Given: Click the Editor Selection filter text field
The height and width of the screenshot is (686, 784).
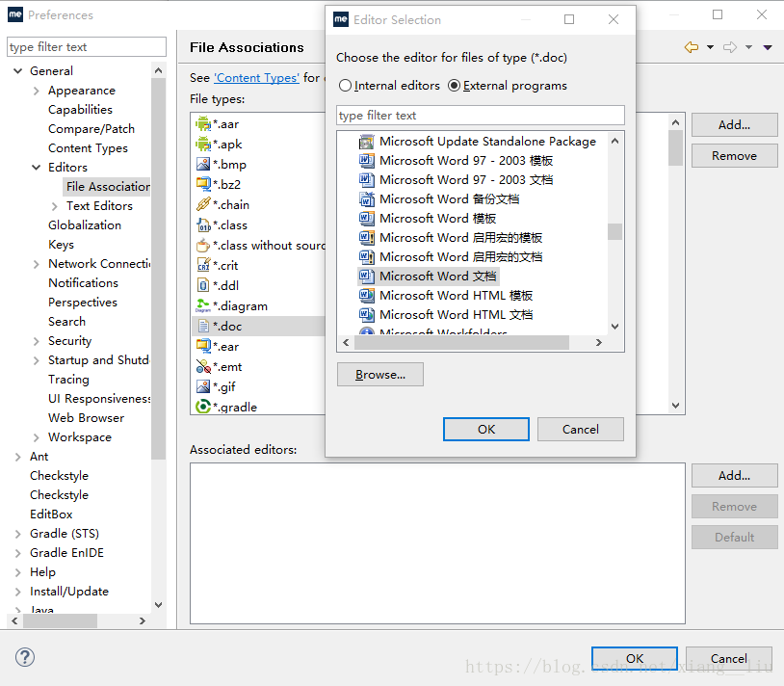Looking at the screenshot, I should click(x=481, y=116).
